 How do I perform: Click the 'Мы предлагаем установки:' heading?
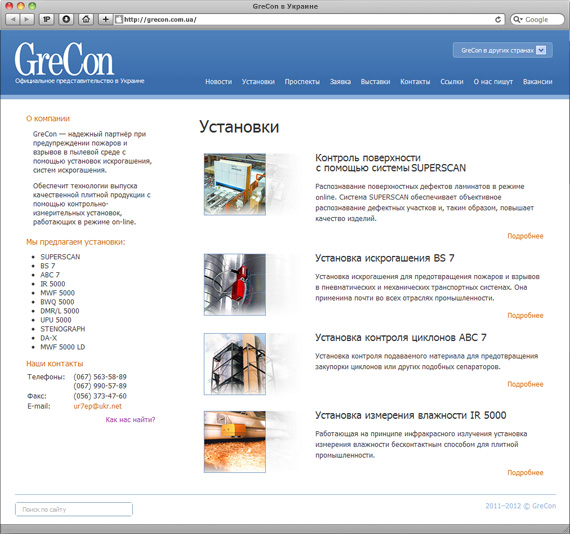[76, 242]
